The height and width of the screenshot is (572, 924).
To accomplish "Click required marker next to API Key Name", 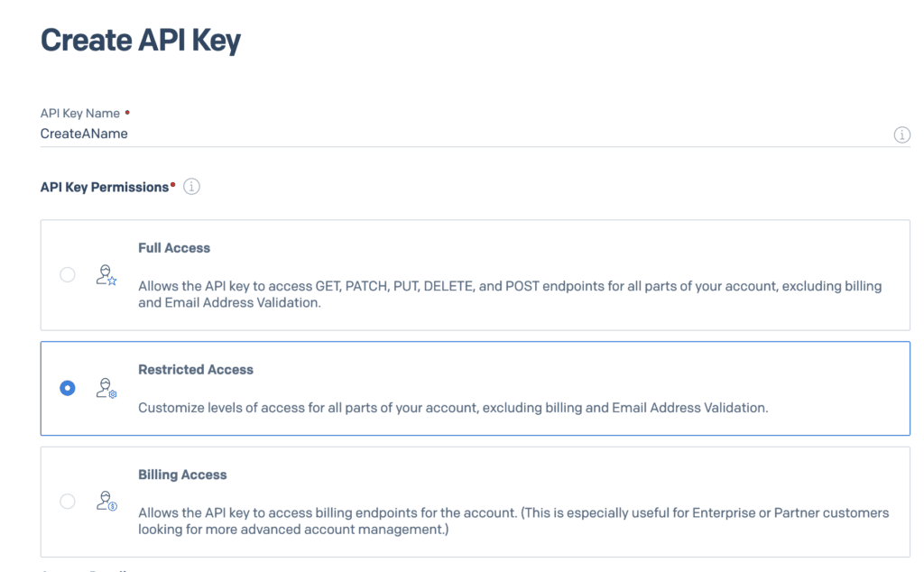I will [127, 113].
